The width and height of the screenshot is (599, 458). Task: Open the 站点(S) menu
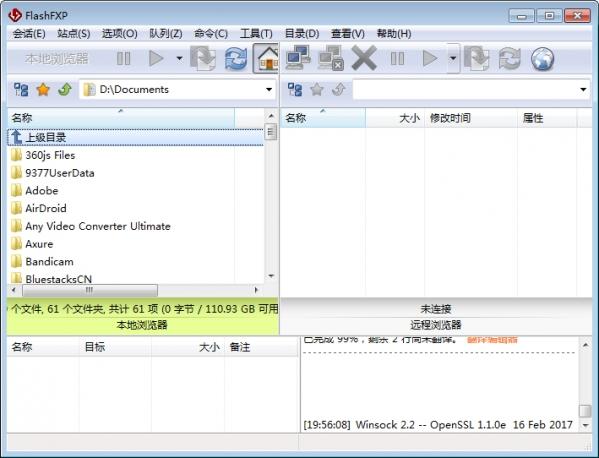coord(74,34)
